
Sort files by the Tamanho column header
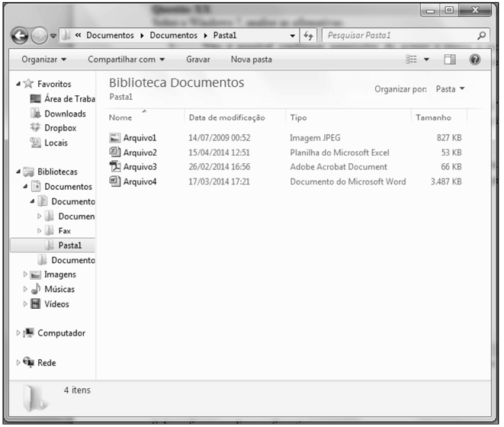tap(432, 117)
